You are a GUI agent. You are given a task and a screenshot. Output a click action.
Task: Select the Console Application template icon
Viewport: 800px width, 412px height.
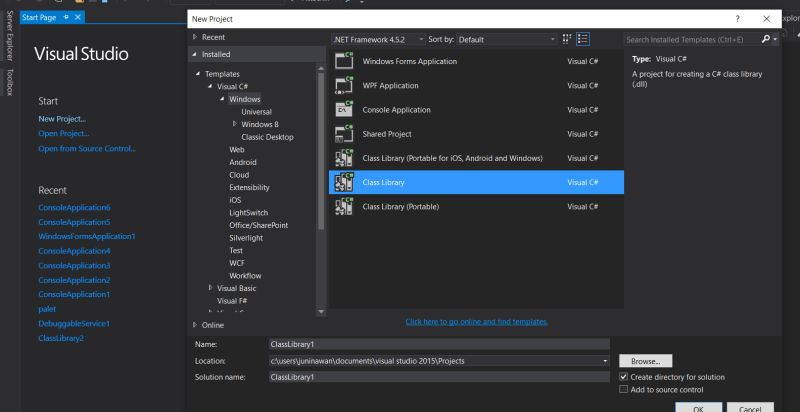tap(344, 109)
